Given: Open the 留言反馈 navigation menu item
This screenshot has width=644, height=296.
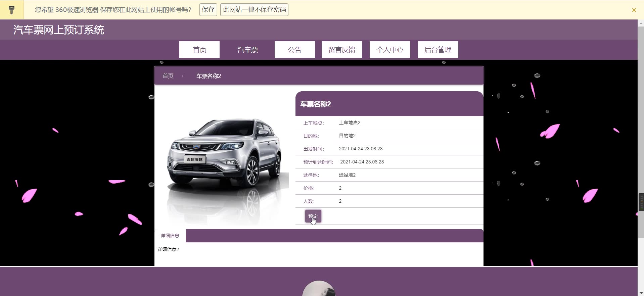Looking at the screenshot, I should click(x=342, y=50).
